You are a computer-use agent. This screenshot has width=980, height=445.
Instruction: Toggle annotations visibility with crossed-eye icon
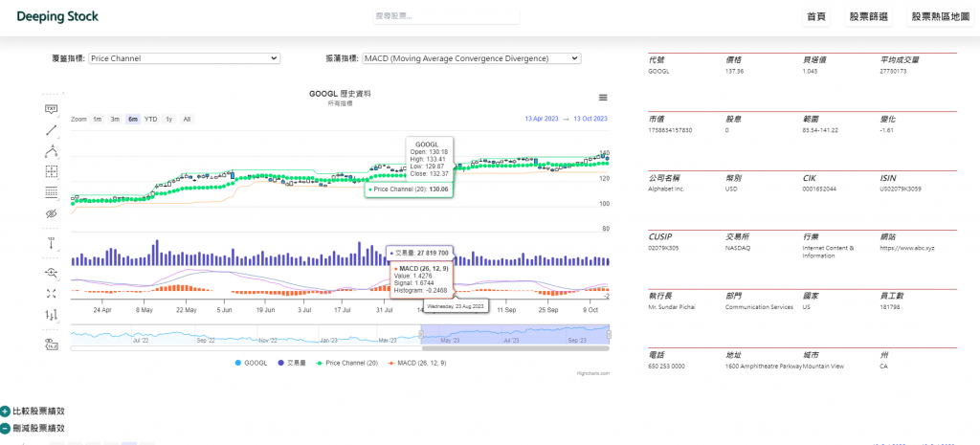52,213
